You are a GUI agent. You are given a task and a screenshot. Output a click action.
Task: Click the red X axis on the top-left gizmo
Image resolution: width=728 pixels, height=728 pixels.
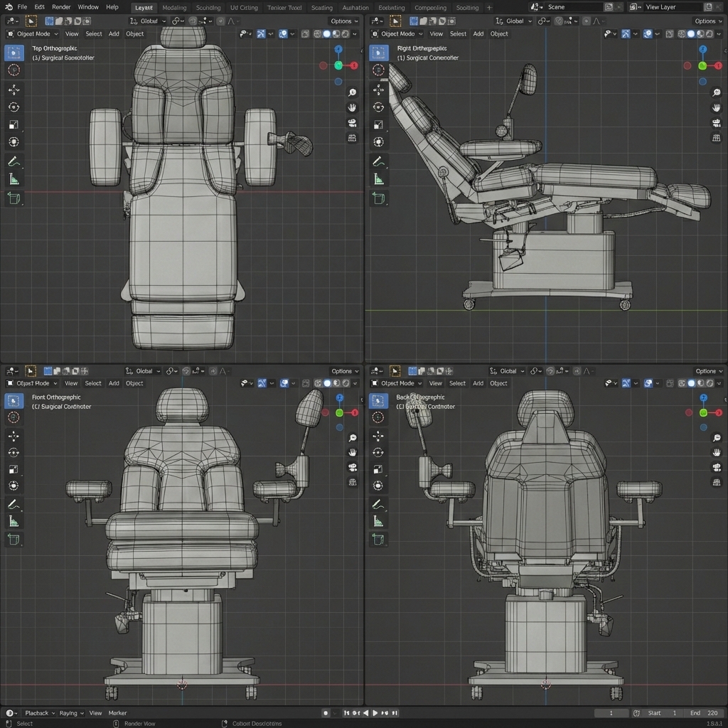click(x=353, y=65)
